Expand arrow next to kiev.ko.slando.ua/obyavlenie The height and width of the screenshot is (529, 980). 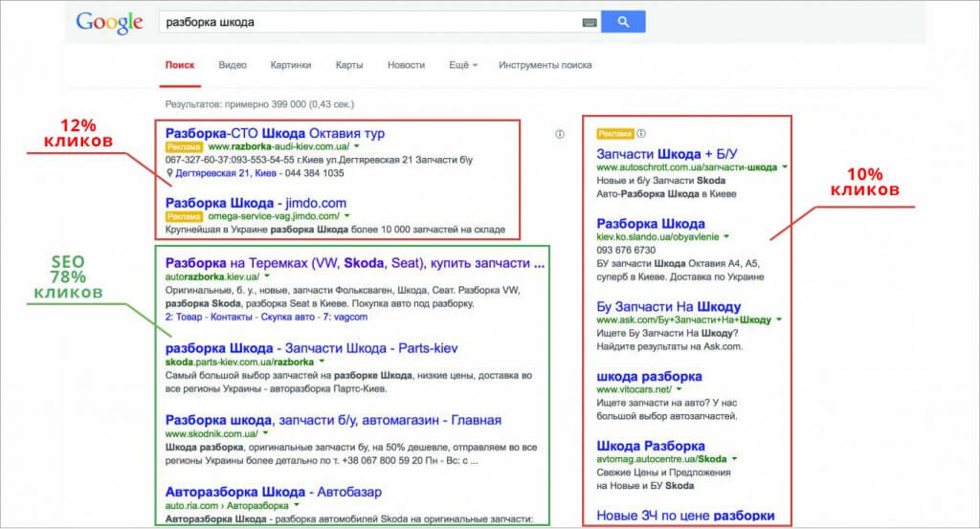(726, 236)
